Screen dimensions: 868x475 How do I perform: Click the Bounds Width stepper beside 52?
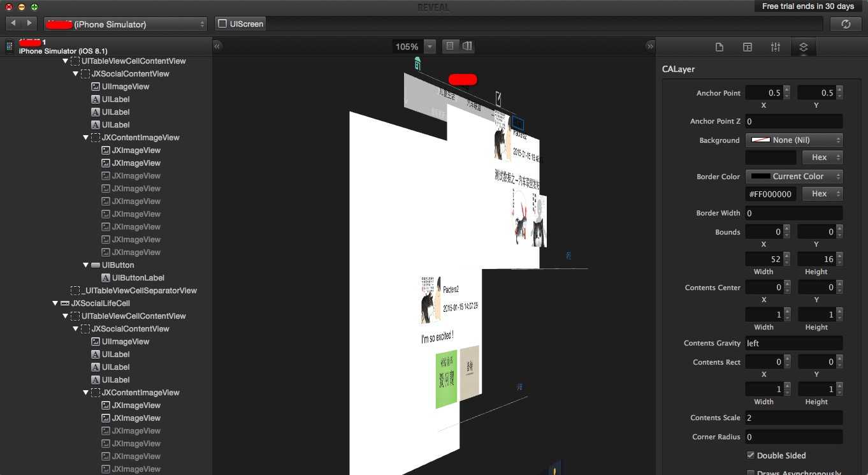(x=787, y=259)
